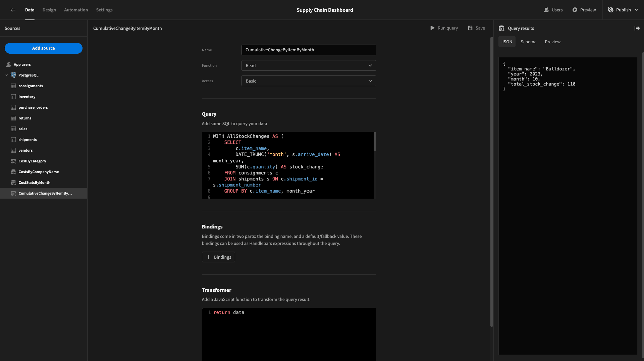This screenshot has width=644, height=361.
Task: Open the Settings tab
Action: tap(104, 10)
